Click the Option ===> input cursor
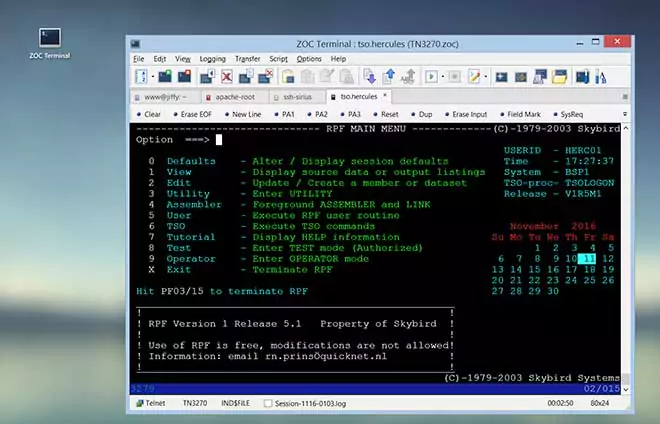 point(219,140)
